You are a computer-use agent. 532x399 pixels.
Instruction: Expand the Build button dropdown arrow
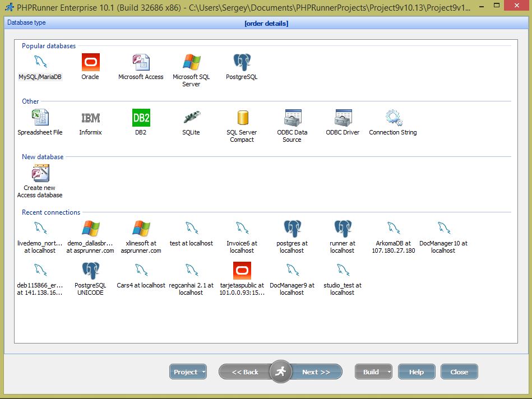coord(389,372)
